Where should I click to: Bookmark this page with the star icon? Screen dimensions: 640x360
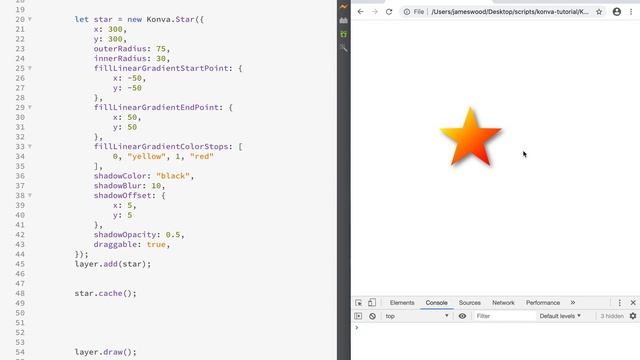point(599,12)
